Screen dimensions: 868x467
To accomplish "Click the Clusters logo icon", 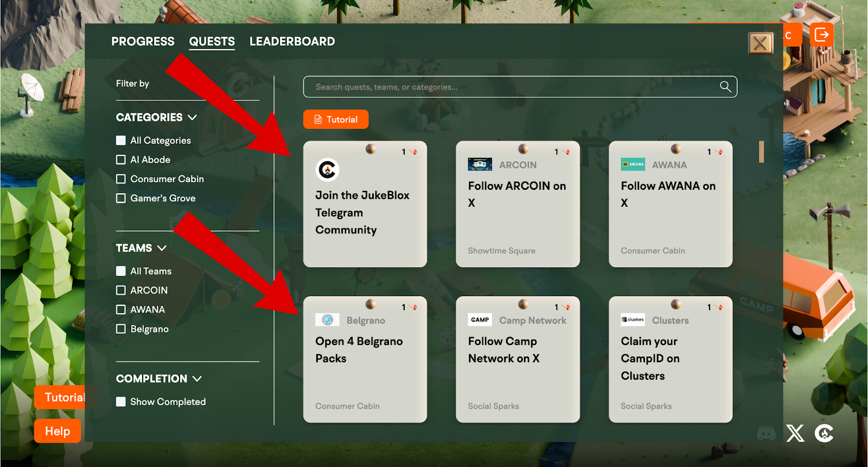I will pyautogui.click(x=633, y=320).
